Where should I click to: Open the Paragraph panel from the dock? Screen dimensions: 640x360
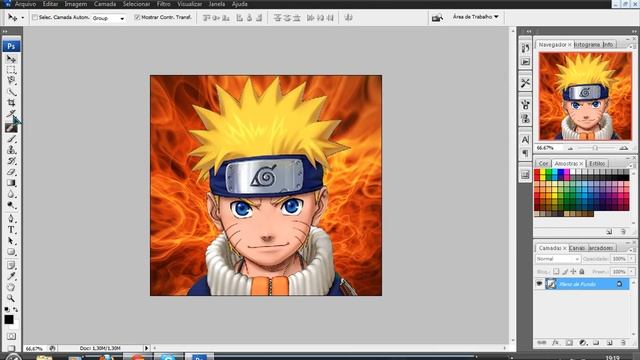(x=525, y=153)
